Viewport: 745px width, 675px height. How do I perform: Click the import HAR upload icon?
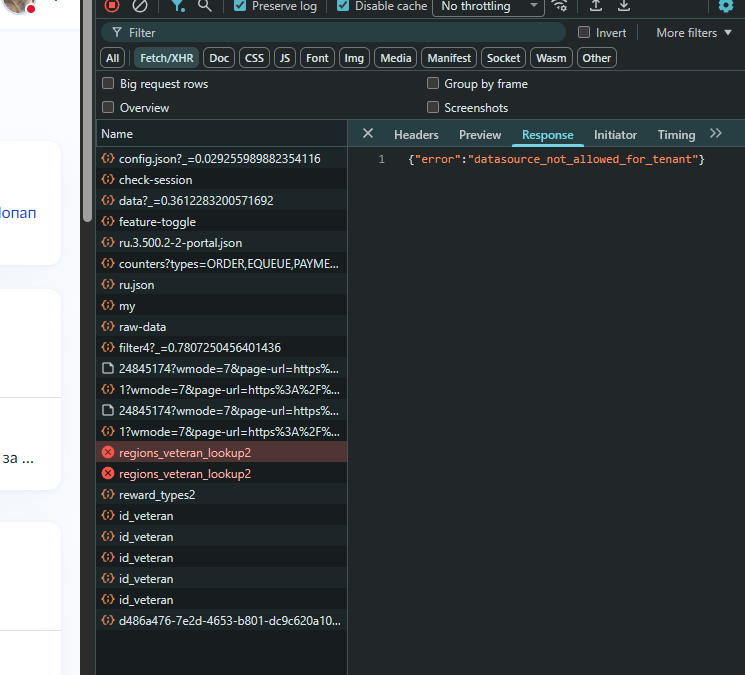[x=596, y=5]
